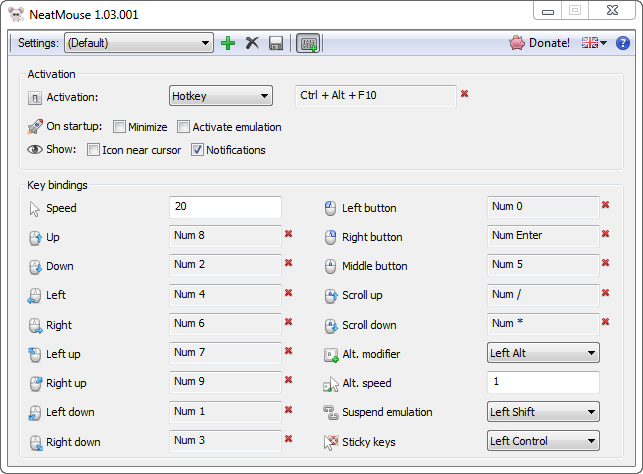Toggle the advanced key bindings keyboard icon
Viewport: 643px width, 474px height.
(x=308, y=43)
